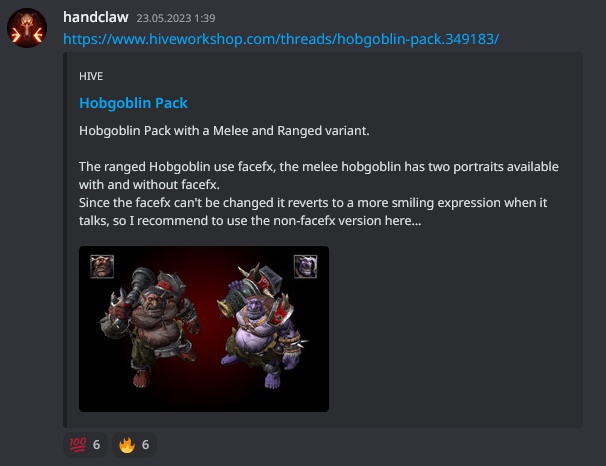
Task: Click the reaction count beside fire emoji
Action: [x=145, y=445]
